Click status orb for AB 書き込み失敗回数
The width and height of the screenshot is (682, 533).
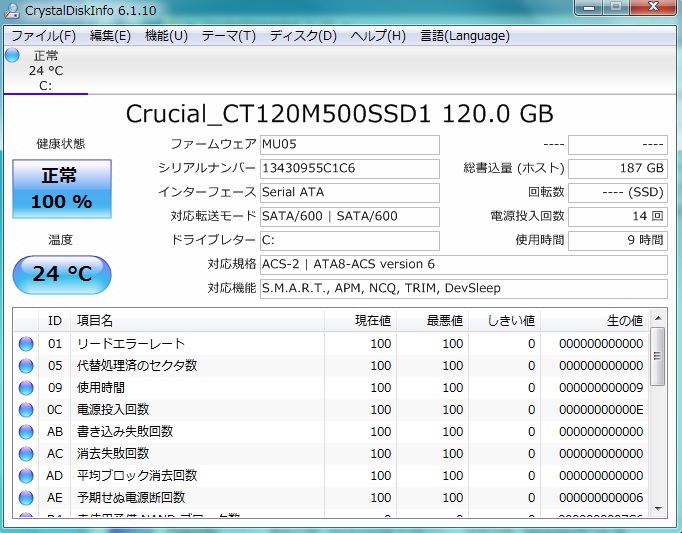point(26,432)
